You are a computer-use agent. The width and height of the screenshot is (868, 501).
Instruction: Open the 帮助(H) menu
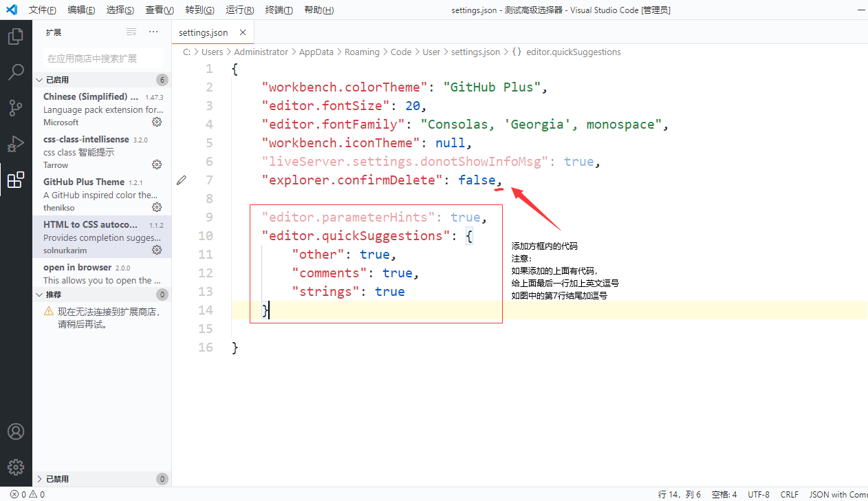coord(318,10)
